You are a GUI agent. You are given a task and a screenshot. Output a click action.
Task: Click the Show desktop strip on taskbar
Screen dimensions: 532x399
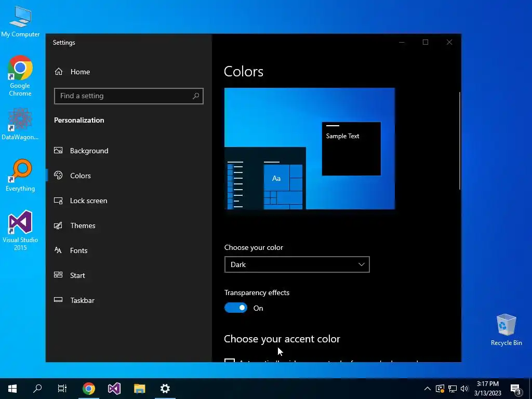coord(530,389)
